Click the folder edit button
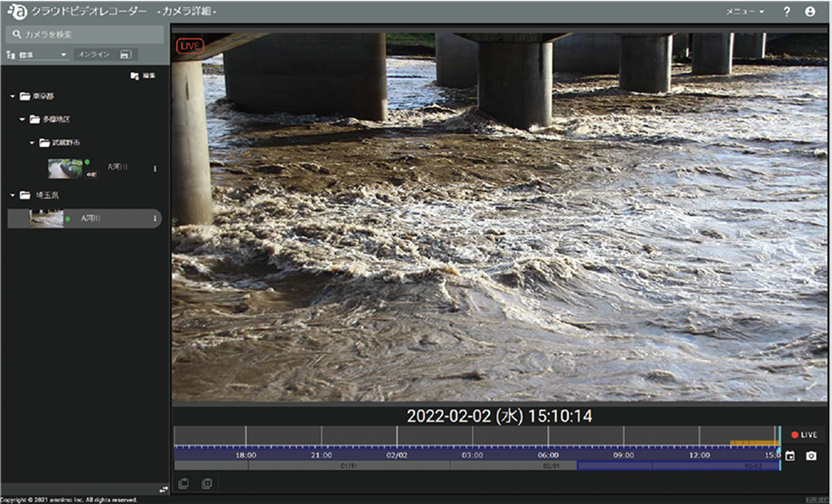 (x=142, y=76)
